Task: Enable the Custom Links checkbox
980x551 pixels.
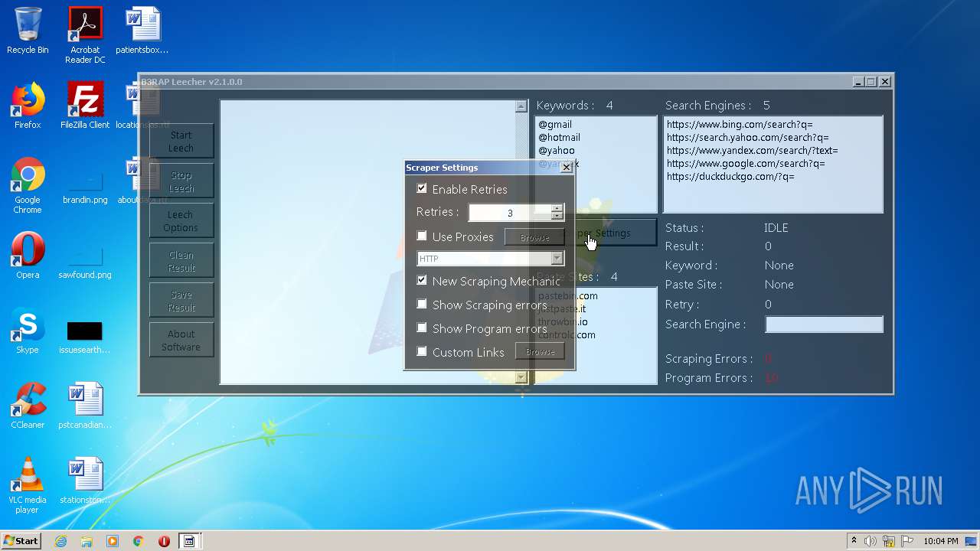Action: [x=421, y=351]
